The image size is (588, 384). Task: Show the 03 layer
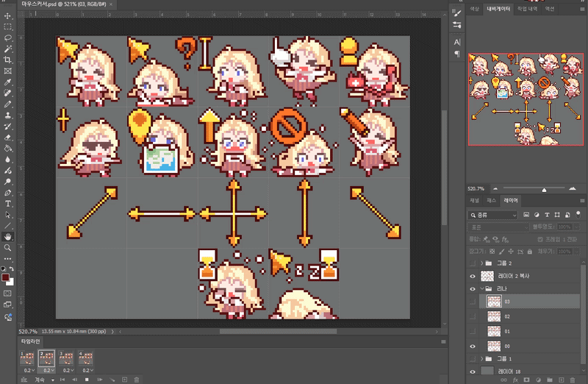(x=473, y=302)
